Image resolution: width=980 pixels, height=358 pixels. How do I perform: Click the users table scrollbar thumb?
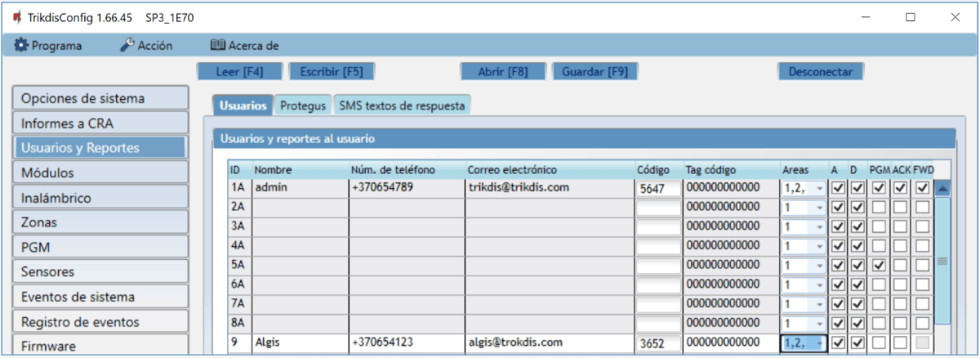(942, 262)
